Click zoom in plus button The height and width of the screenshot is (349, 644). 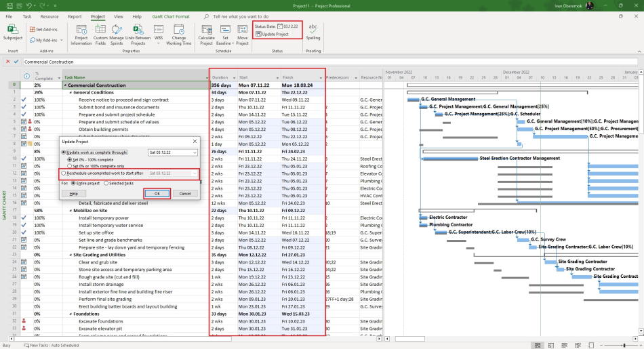pos(641,346)
